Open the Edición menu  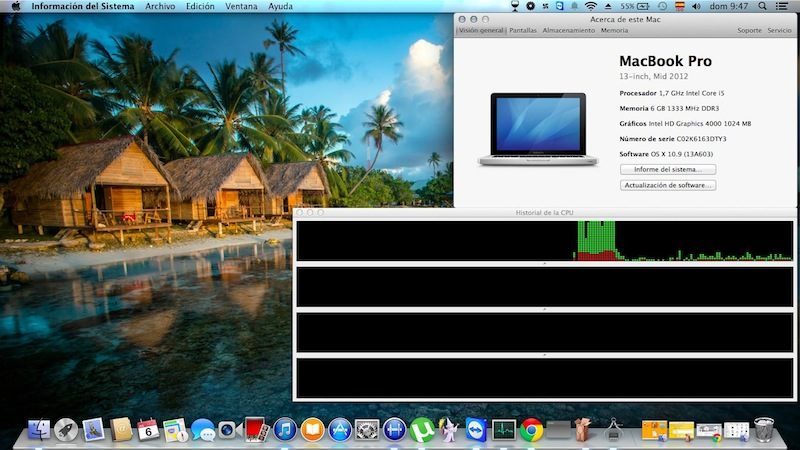click(x=200, y=6)
